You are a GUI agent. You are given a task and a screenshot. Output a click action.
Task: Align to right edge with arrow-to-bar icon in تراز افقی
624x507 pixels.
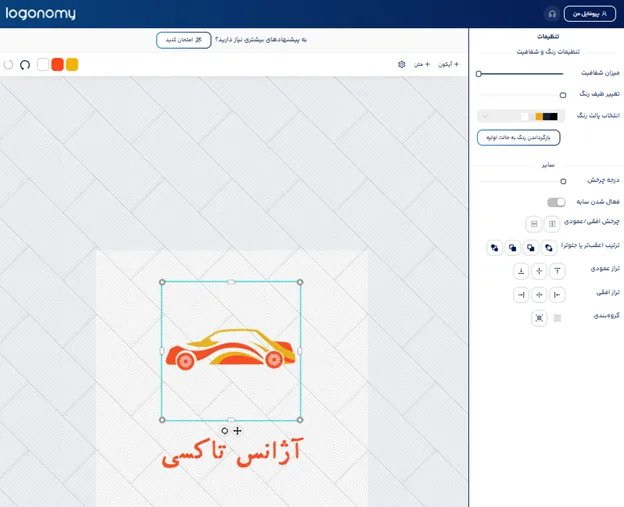click(521, 294)
